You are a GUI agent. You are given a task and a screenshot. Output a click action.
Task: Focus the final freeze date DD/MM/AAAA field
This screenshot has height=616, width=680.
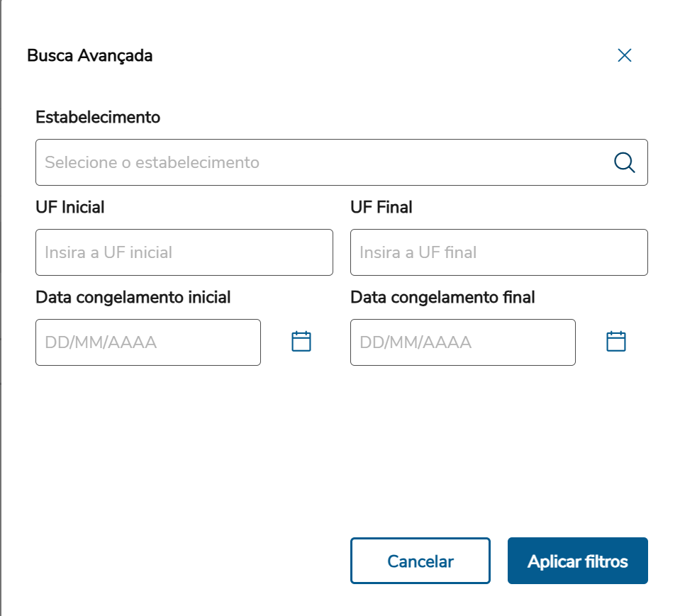(462, 342)
